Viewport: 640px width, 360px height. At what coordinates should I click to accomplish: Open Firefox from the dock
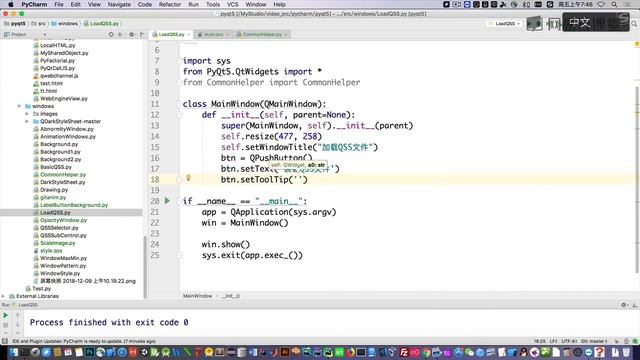[x=350, y=351]
